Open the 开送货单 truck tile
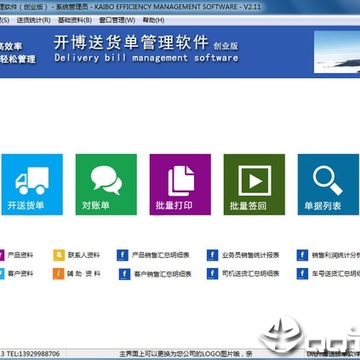Viewport: 360px width, 360px height. (x=32, y=184)
